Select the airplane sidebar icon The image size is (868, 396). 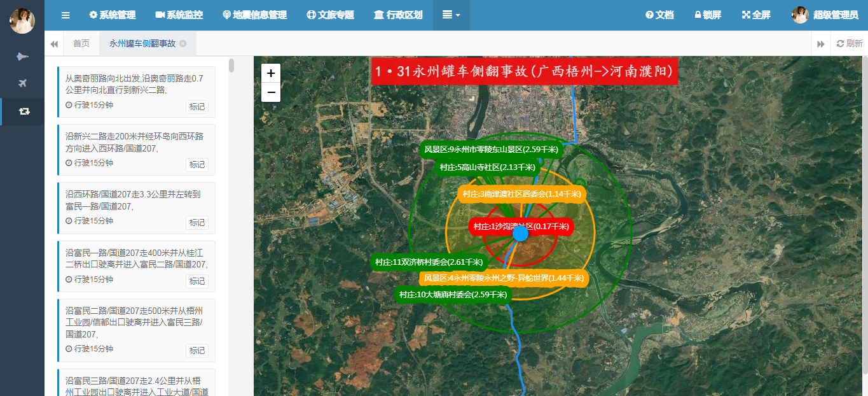(x=22, y=83)
